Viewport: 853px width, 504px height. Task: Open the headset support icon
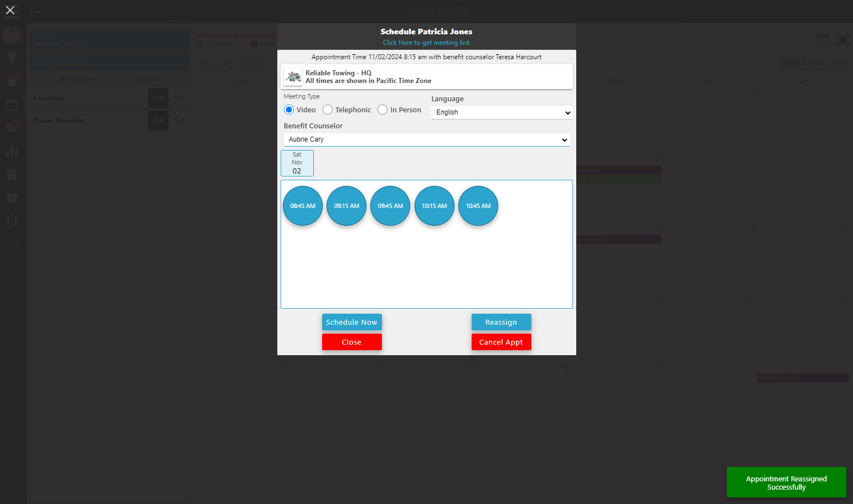pos(12,221)
